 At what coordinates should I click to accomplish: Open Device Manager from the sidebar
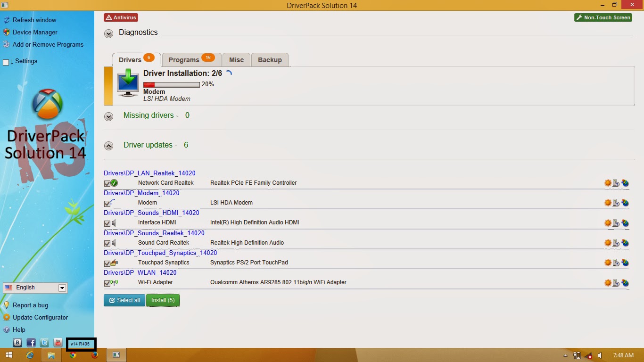[x=35, y=32]
